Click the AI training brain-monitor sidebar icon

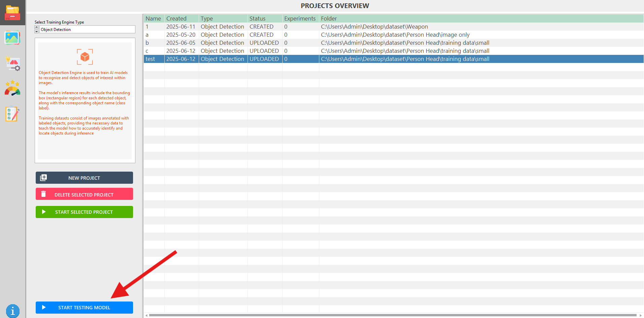13,63
